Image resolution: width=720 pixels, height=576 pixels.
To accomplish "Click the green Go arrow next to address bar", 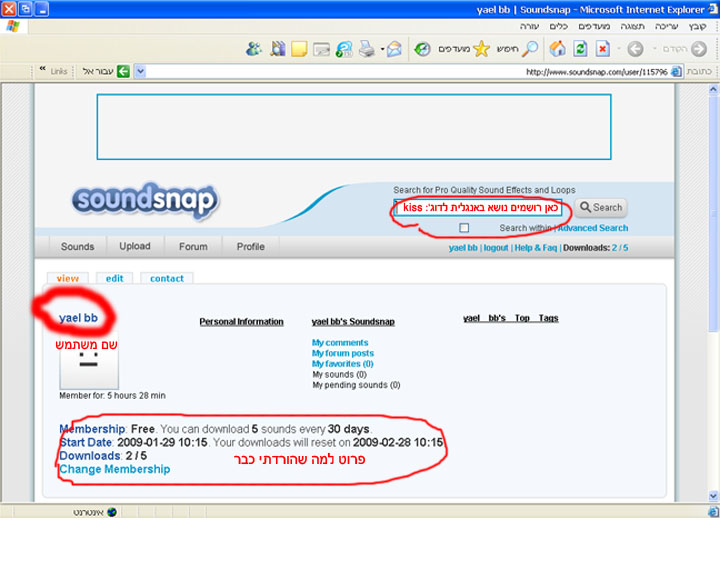I will tap(123, 71).
